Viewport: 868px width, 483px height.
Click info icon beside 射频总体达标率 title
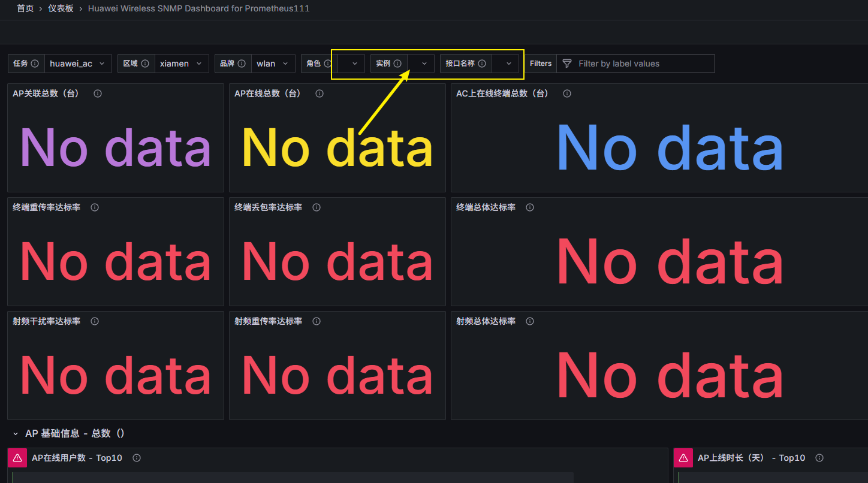point(530,321)
